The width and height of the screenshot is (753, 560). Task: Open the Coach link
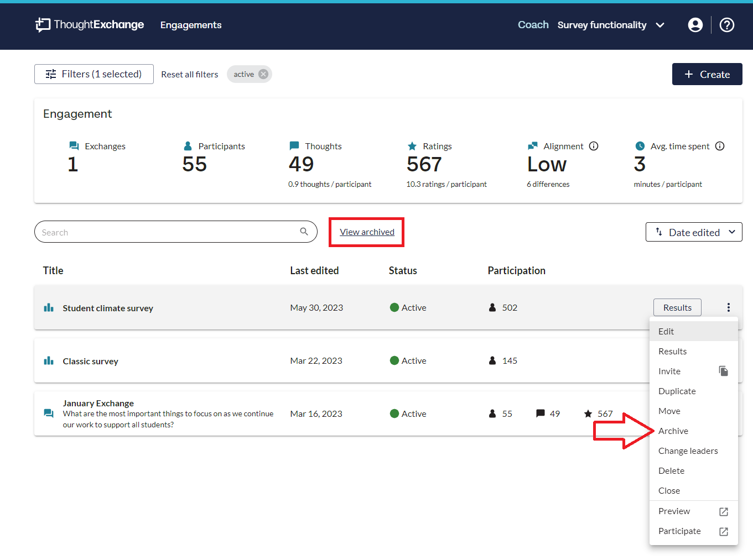coord(533,25)
